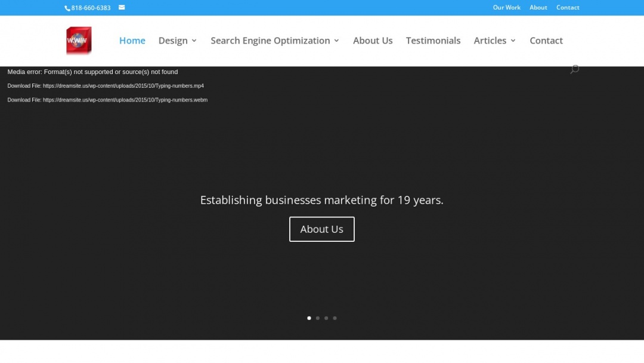Click the Our Work link in top bar
Screen dimensions: 644x363
506,7
